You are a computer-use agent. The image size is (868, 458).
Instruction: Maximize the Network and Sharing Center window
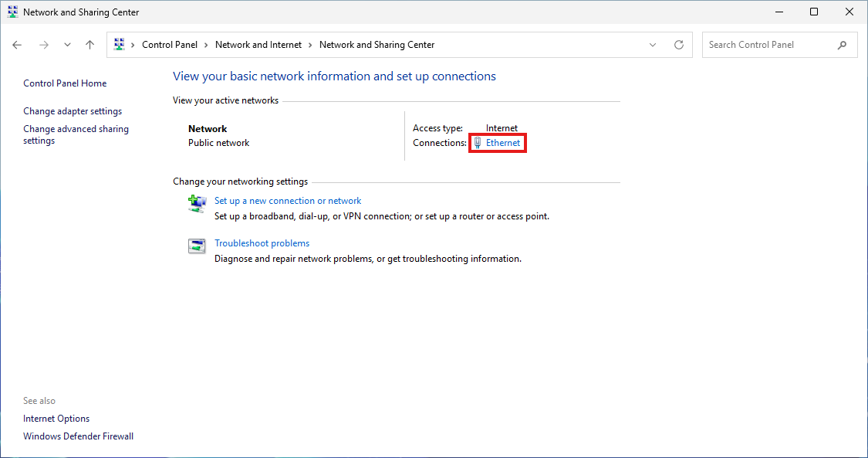(x=814, y=12)
